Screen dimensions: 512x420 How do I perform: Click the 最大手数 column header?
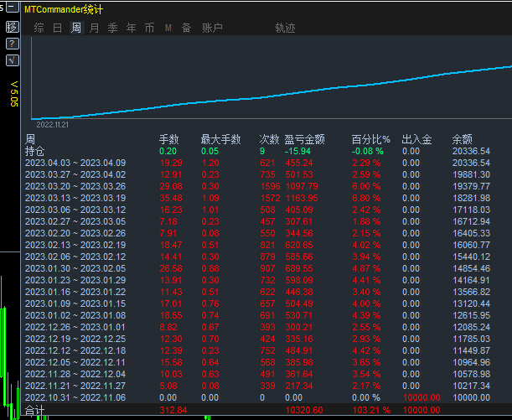(220, 139)
